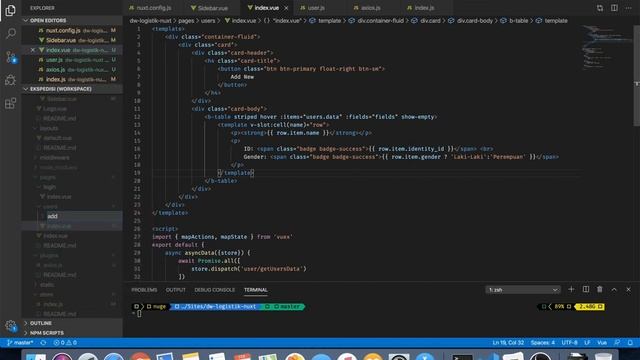Open the Search view icon

[11, 33]
